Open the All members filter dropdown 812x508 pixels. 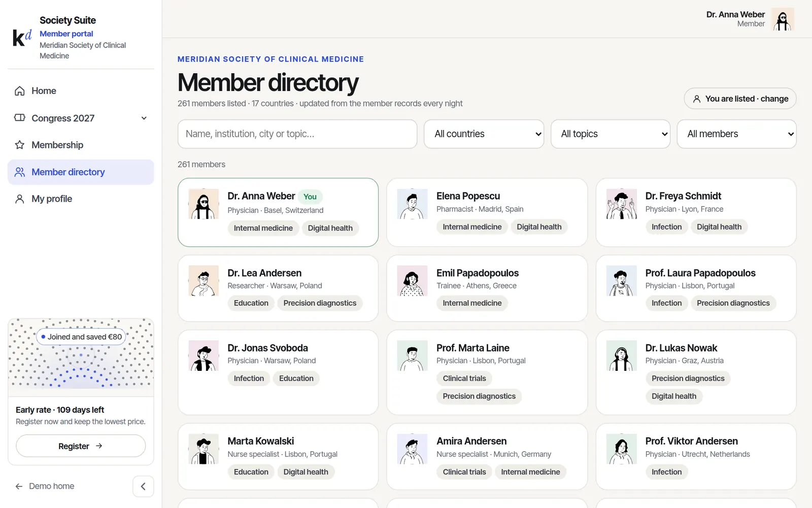(x=736, y=134)
